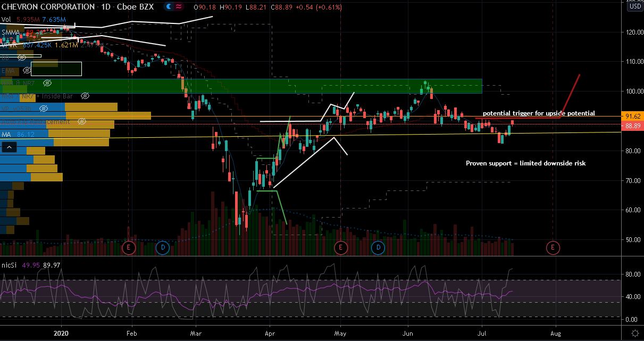Show the hidden NR4 & NR7 indicator

47,83
